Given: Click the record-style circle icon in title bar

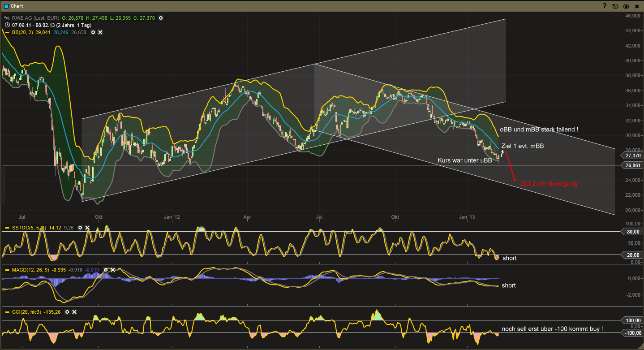Looking at the screenshot, I should (626, 6).
